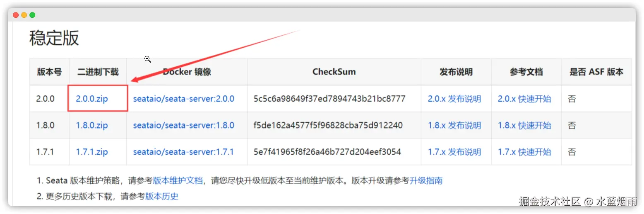This screenshot has height=214, width=644.
Task: Click the green maximize window button
Action: point(32,15)
